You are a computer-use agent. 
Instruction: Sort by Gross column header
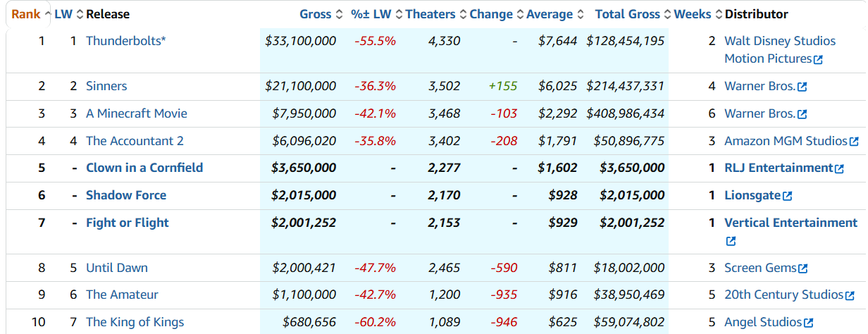315,14
